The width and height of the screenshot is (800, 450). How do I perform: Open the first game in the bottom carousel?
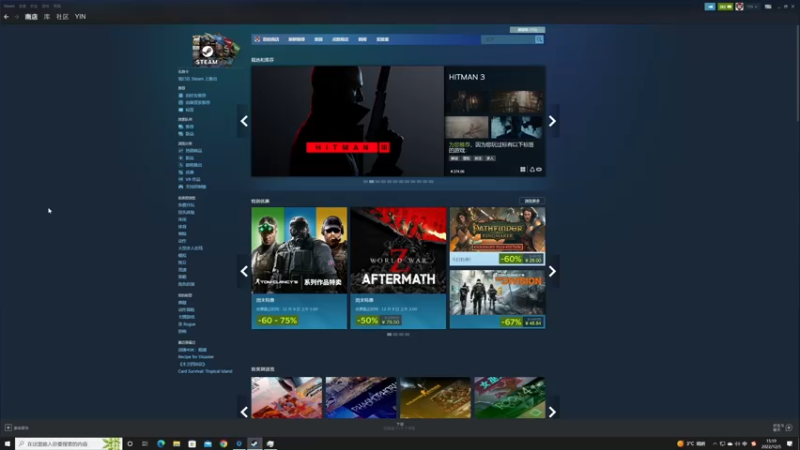(x=286, y=398)
